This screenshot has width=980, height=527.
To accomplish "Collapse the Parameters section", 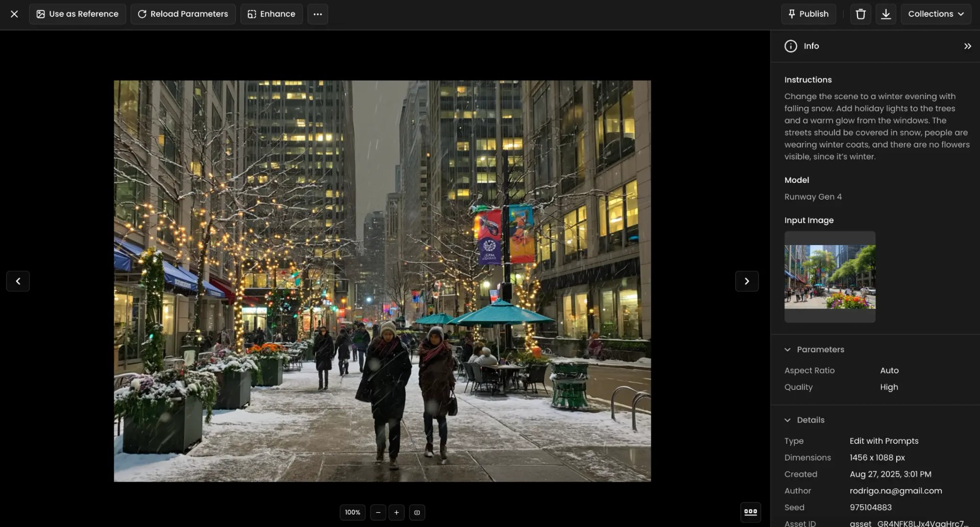I will pyautogui.click(x=788, y=349).
